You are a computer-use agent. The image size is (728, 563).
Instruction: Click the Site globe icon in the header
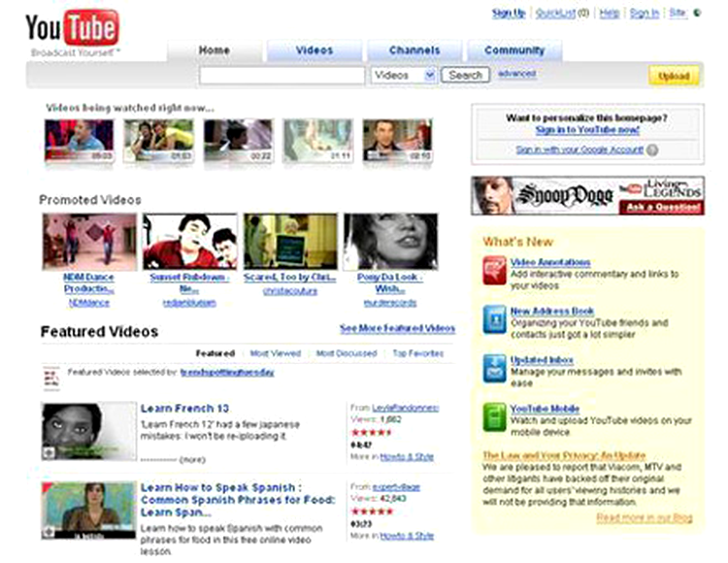click(696, 13)
